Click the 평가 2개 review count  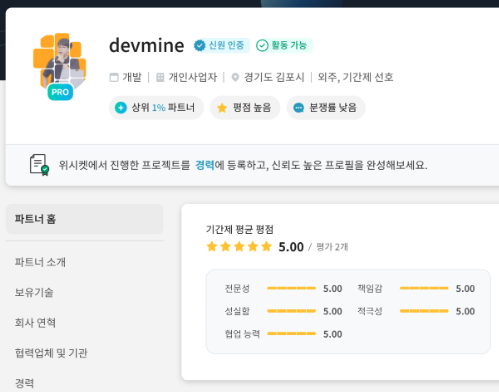point(332,247)
